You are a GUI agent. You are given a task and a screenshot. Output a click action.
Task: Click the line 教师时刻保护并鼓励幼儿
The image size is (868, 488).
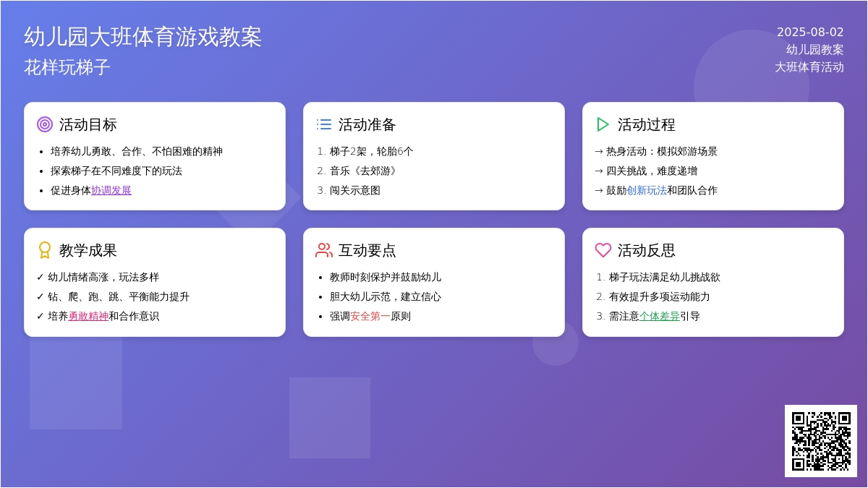click(x=386, y=278)
